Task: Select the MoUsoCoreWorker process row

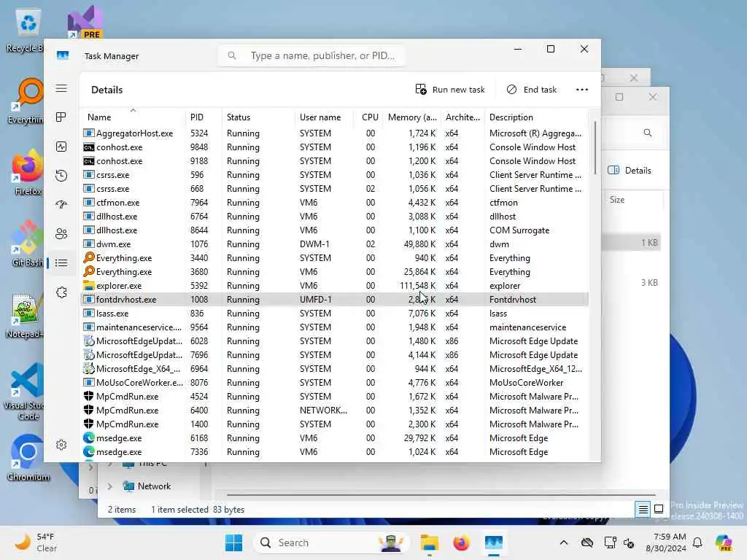Action: (x=335, y=382)
